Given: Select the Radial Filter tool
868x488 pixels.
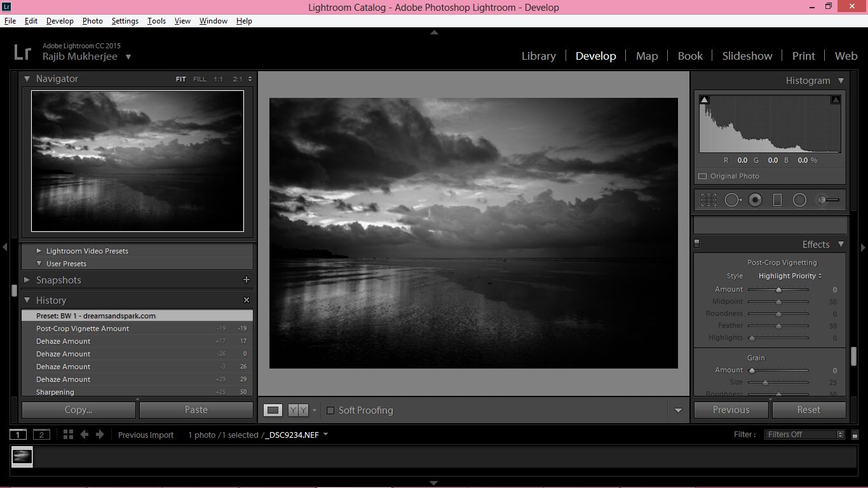Looking at the screenshot, I should [800, 200].
